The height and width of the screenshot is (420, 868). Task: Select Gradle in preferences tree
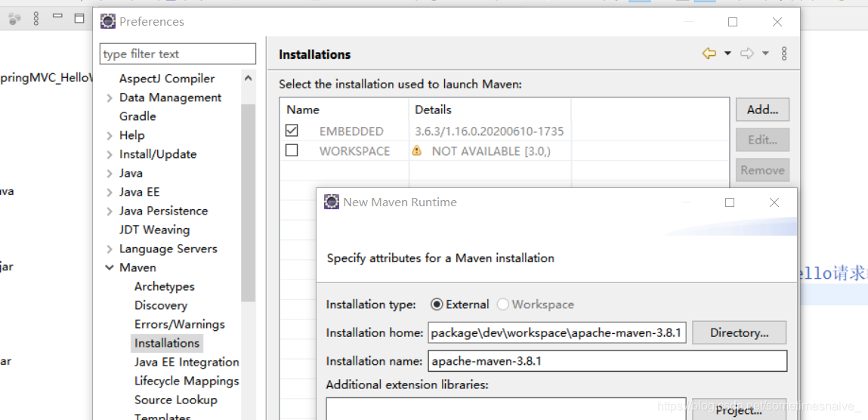coord(137,116)
